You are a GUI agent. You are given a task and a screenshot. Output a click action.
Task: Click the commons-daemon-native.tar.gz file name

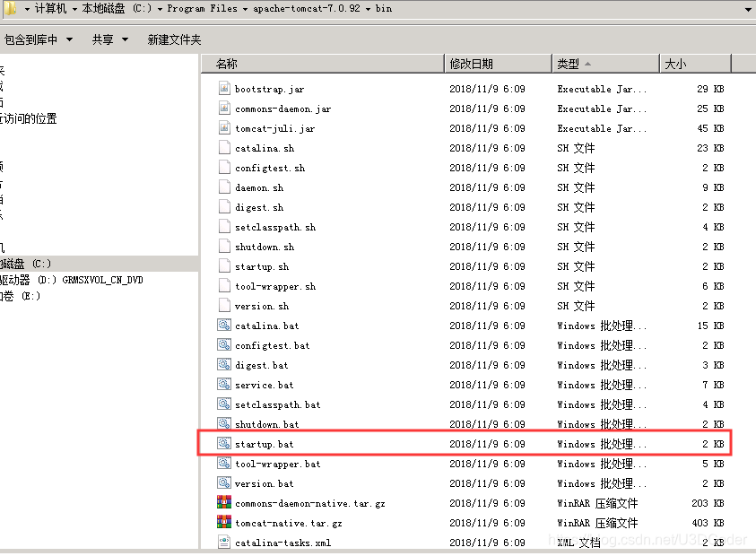[310, 503]
